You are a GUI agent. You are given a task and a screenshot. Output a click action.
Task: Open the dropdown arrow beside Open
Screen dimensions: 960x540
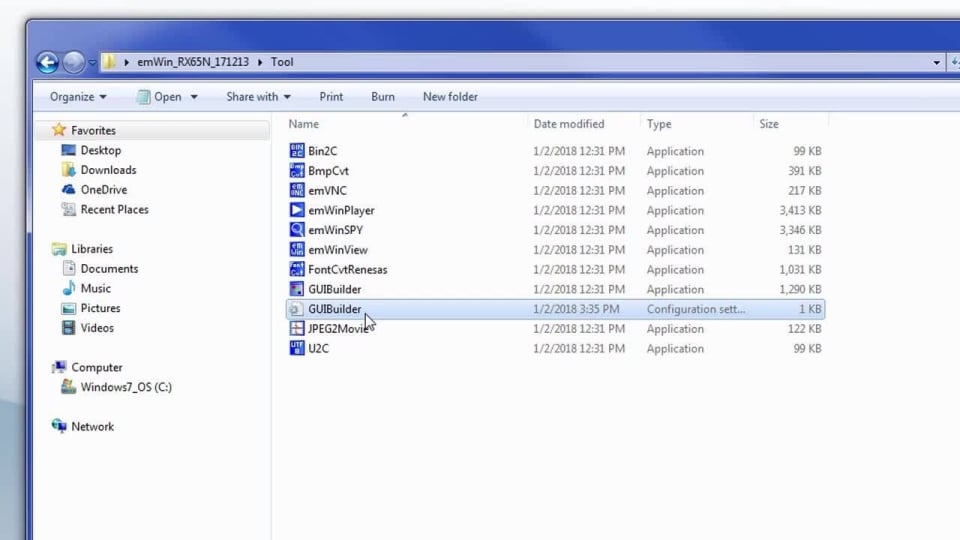coord(194,97)
